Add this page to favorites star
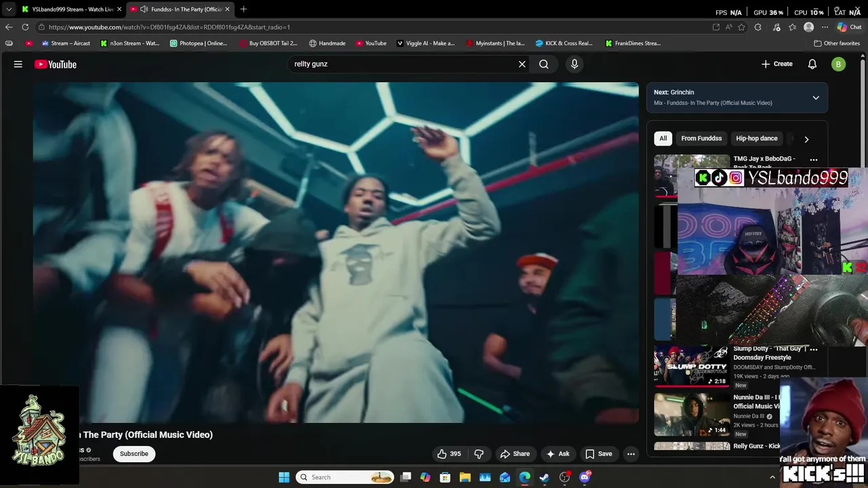Viewport: 868px width, 488px height. tap(742, 27)
